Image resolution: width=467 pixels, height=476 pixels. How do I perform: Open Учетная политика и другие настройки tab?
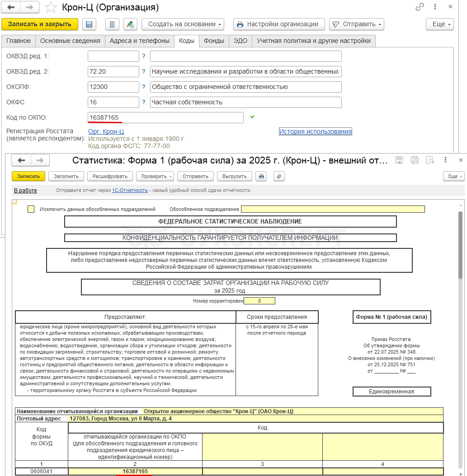pyautogui.click(x=314, y=41)
